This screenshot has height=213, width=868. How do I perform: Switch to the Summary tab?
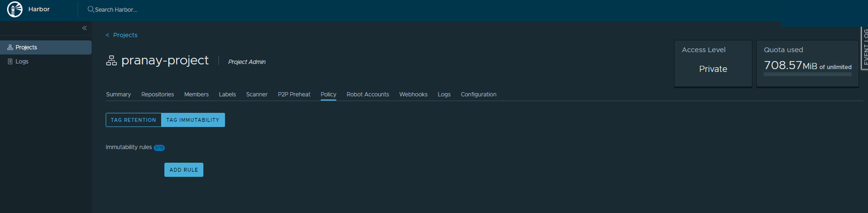tap(118, 95)
